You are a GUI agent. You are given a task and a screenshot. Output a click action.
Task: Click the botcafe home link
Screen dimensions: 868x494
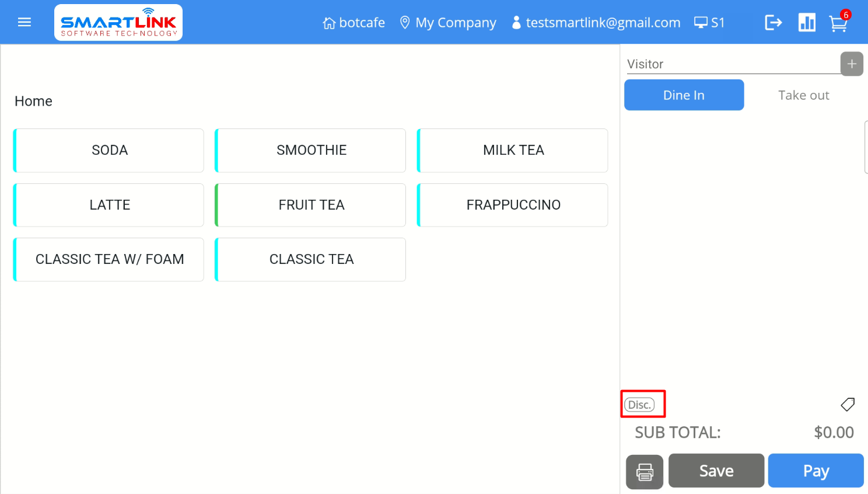pyautogui.click(x=354, y=23)
